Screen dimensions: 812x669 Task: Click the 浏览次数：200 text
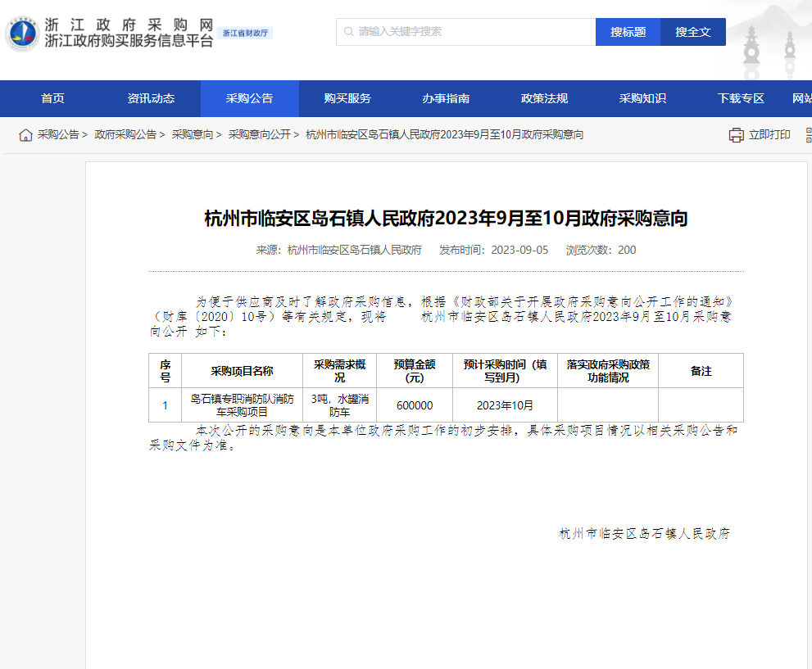601,250
